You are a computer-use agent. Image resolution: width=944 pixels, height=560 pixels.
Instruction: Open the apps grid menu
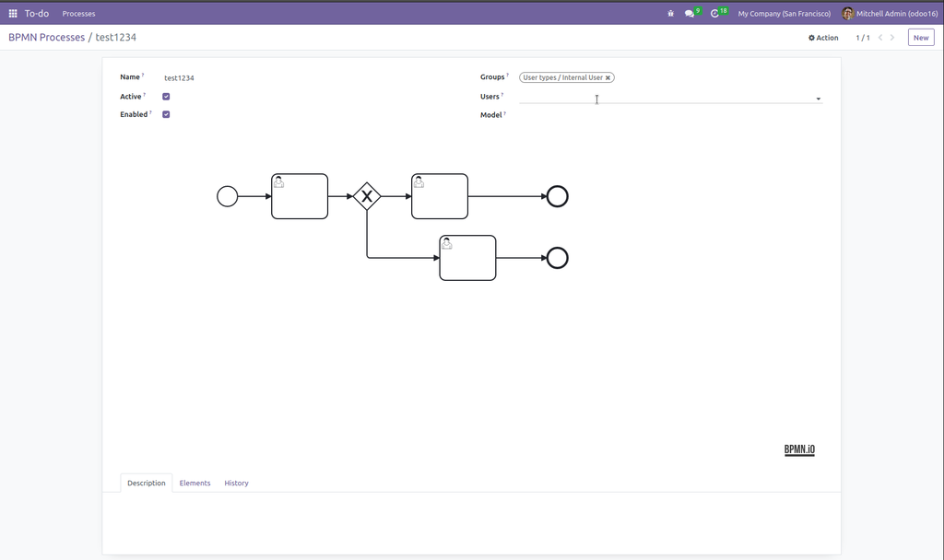pyautogui.click(x=13, y=13)
